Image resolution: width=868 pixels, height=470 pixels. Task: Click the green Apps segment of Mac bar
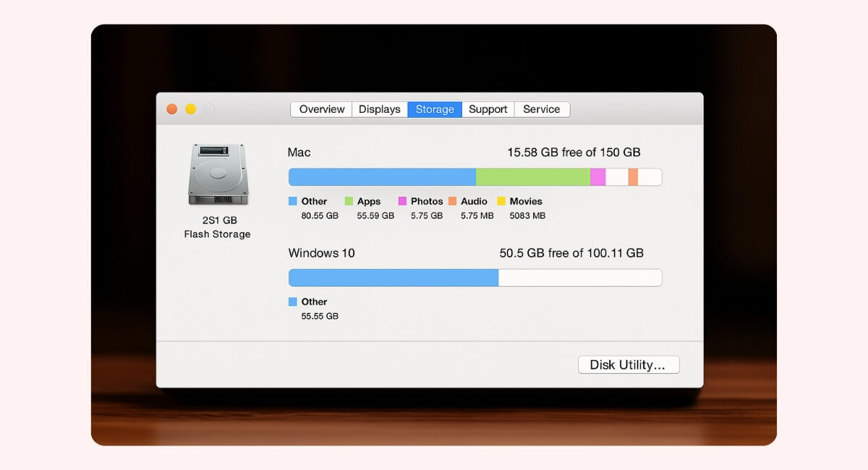point(533,177)
